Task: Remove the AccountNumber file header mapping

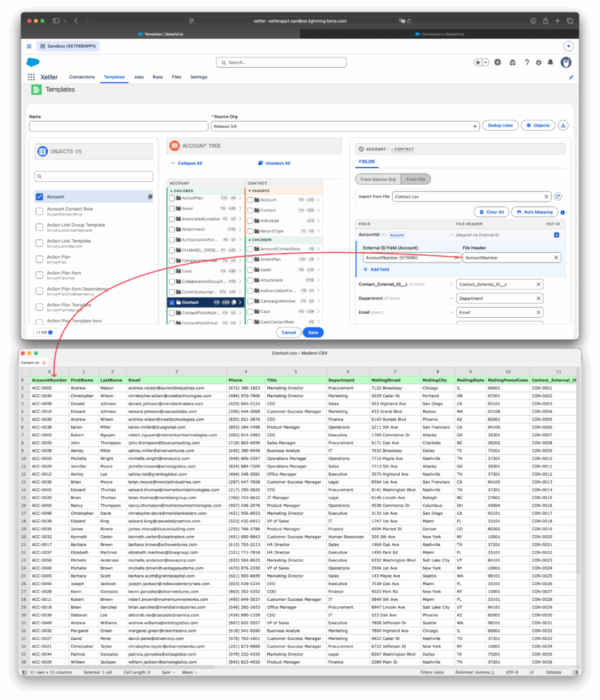Action: pyautogui.click(x=556, y=258)
